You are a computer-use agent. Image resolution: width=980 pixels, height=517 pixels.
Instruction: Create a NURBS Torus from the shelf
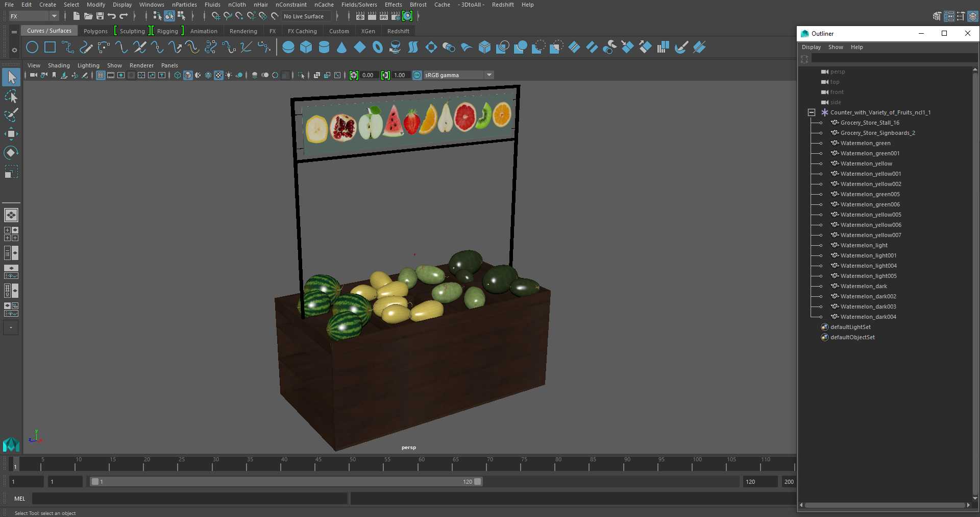[378, 48]
